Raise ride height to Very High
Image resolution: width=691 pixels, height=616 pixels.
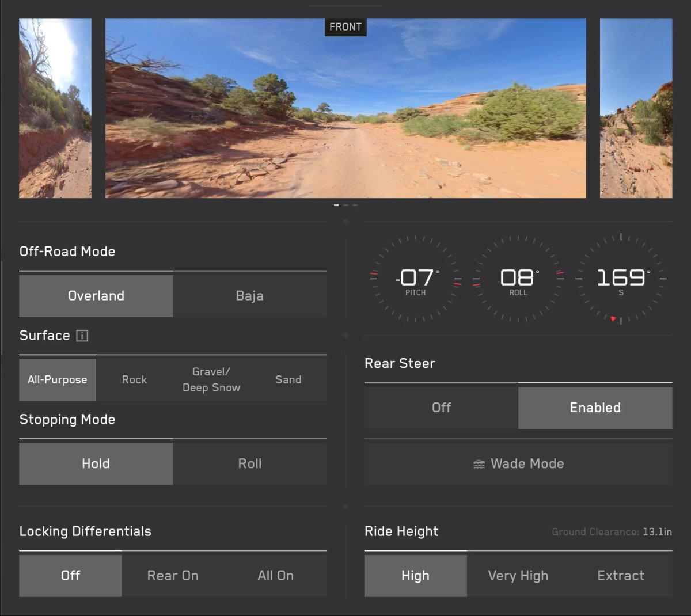click(x=518, y=576)
